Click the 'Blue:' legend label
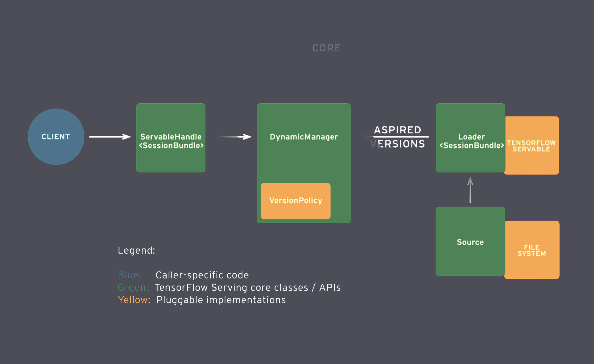The width and height of the screenshot is (594, 364). [x=130, y=275]
